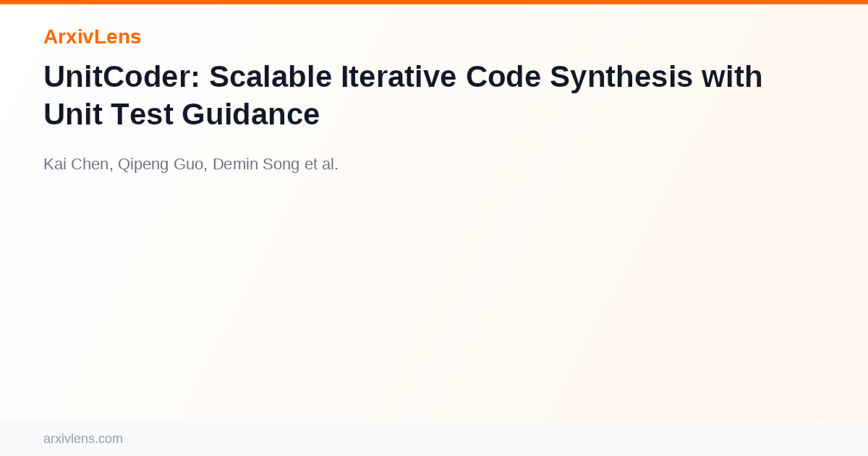Visit the arxivlens.com footer link
The image size is (868, 456).
(x=83, y=439)
